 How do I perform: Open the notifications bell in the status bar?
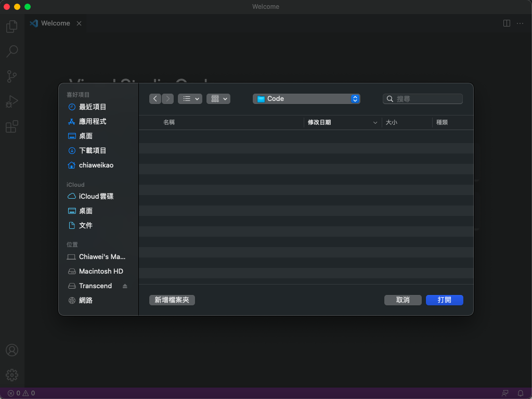tap(521, 393)
